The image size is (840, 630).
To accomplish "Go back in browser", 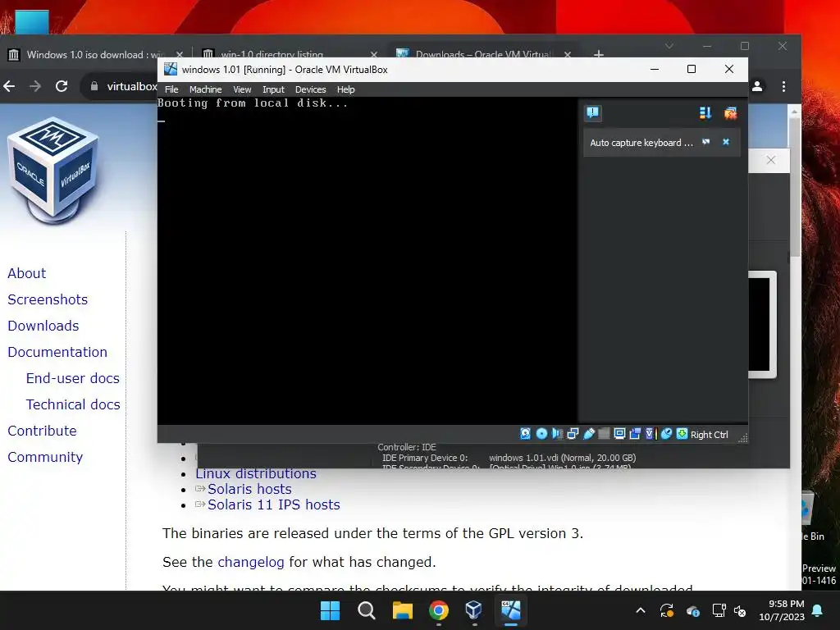I will [x=9, y=85].
